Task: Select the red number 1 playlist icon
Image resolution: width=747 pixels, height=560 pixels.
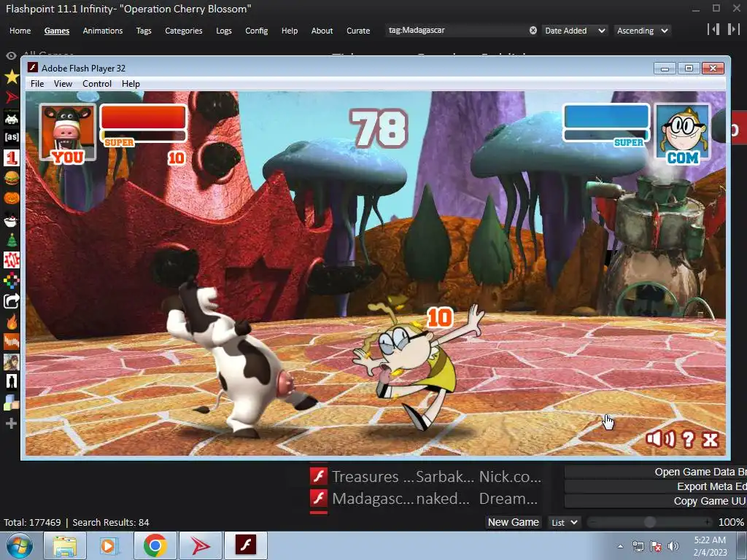Action: click(12, 157)
